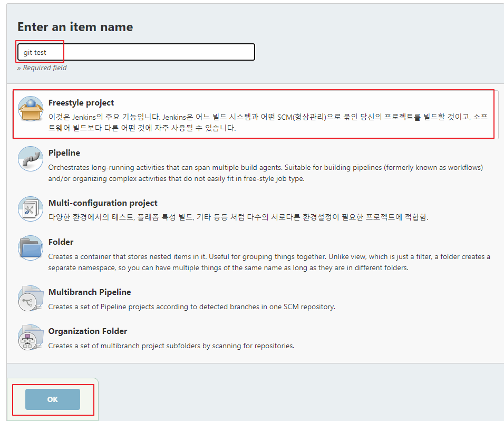Click the Pipeline description starting 'Orchestrates long-running activities'
Viewport: 504px width, 421px height.
pyautogui.click(x=266, y=173)
